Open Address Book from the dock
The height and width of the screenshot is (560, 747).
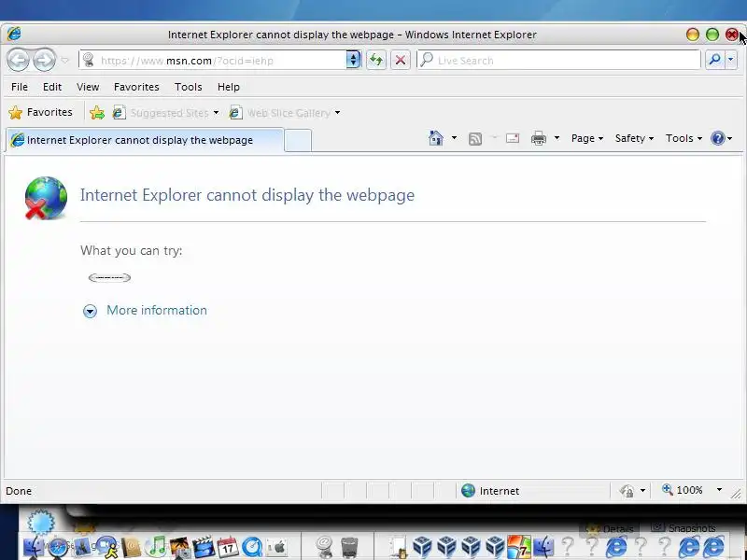point(131,547)
